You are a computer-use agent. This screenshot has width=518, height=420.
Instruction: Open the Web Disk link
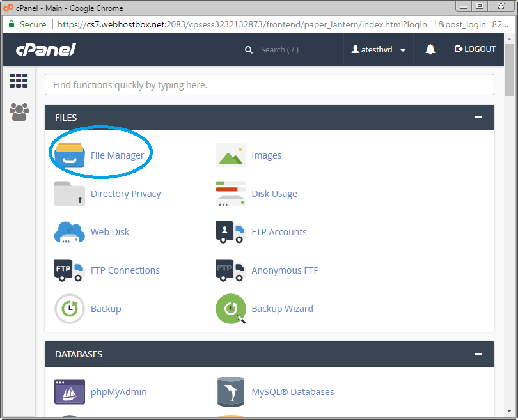click(110, 232)
